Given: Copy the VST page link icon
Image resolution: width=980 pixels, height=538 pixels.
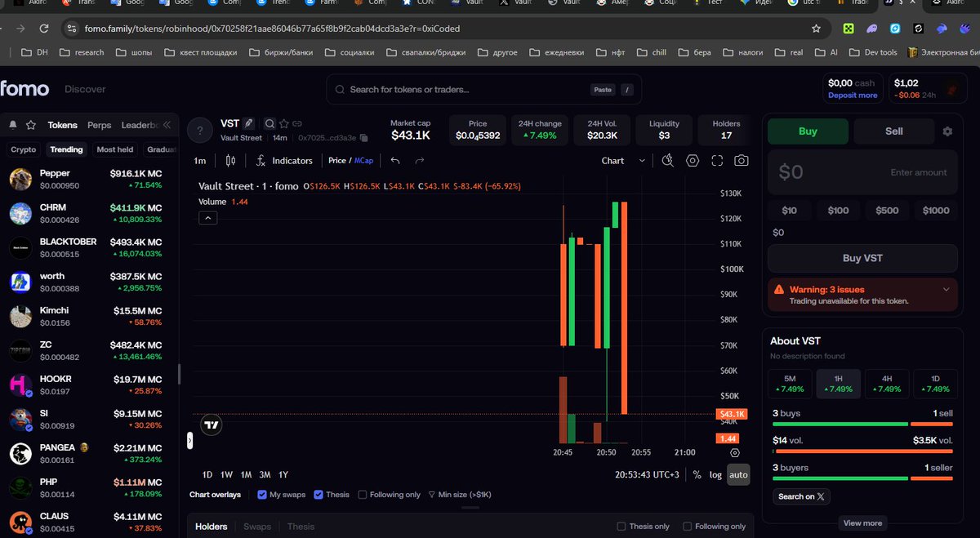Looking at the screenshot, I should [x=298, y=124].
